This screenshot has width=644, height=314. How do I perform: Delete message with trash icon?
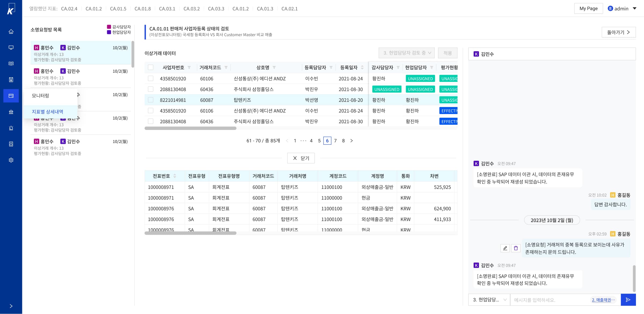516,248
